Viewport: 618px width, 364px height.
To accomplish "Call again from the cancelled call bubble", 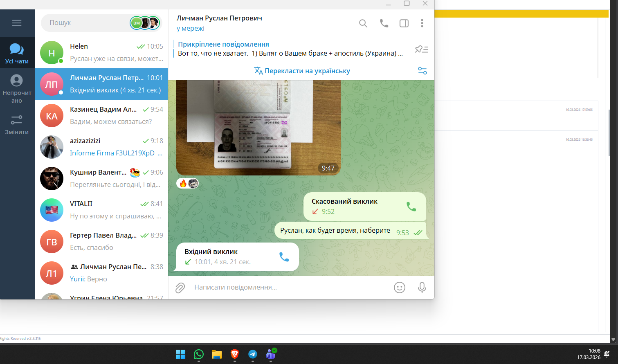I will click(411, 207).
